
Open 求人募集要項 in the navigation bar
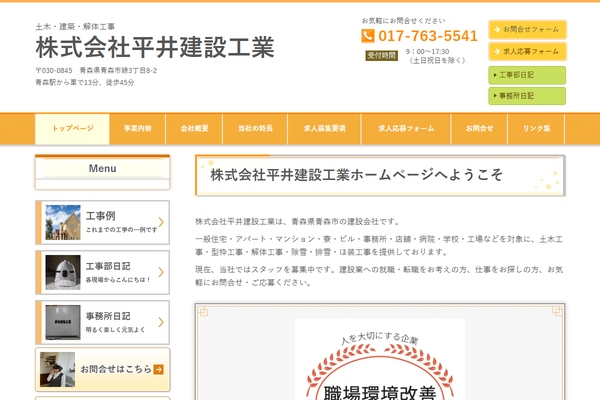(x=324, y=129)
